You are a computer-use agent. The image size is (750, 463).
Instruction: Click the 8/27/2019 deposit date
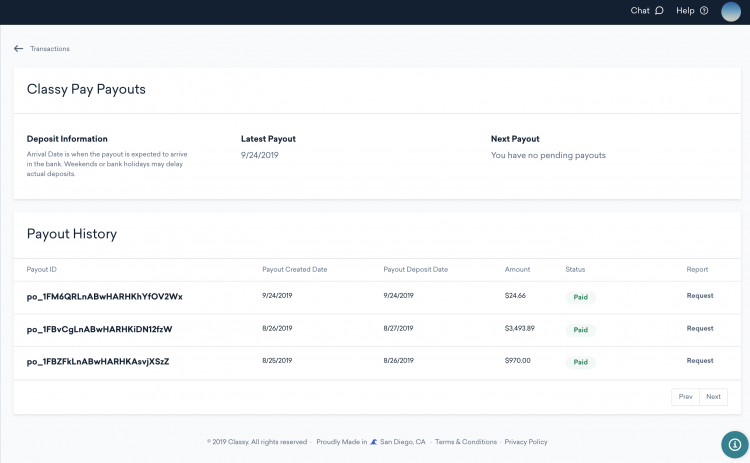pyautogui.click(x=398, y=328)
